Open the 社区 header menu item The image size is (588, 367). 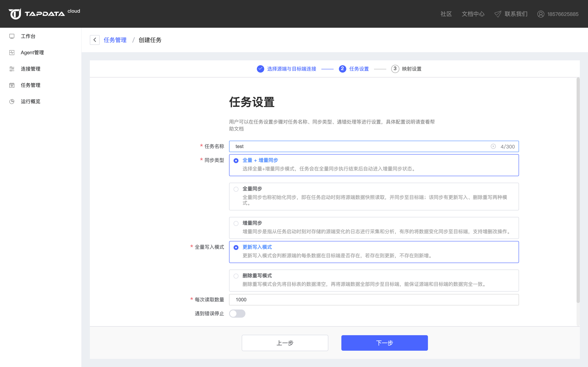click(x=446, y=14)
